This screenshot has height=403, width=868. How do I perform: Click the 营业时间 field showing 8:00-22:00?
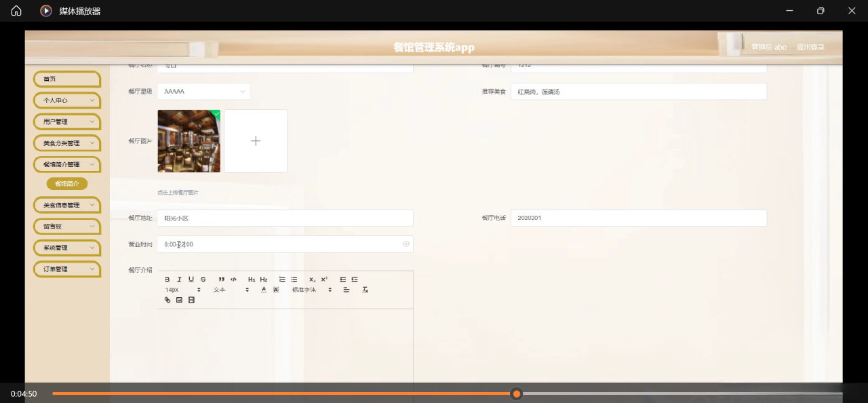(285, 244)
